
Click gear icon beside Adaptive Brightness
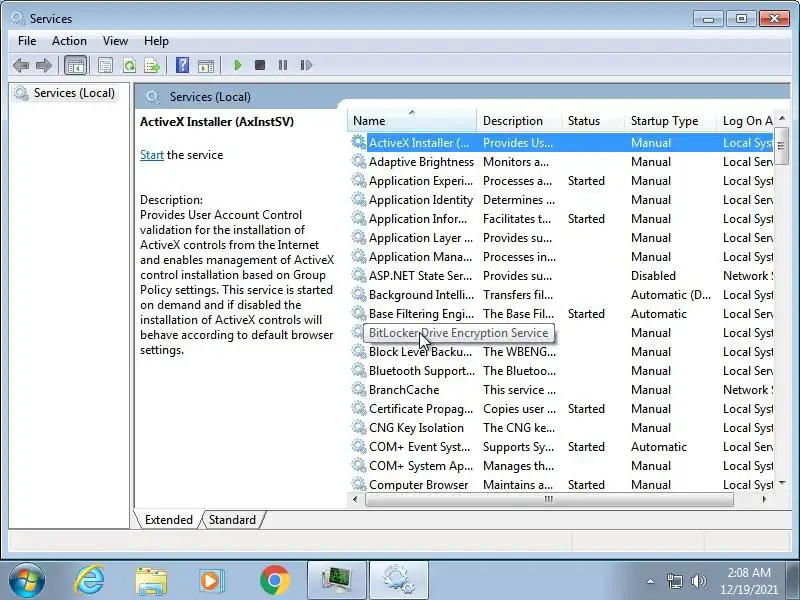point(359,161)
